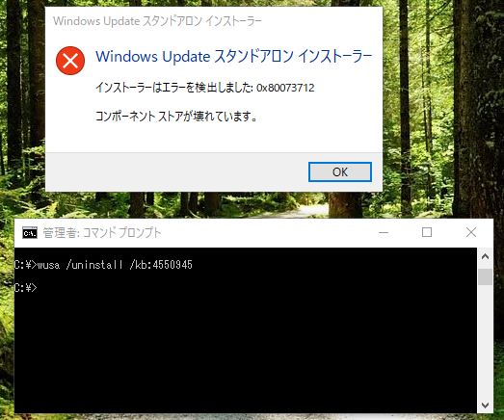Click the OK button in error dialog
Viewport: 504px width, 420px height.
click(340, 171)
